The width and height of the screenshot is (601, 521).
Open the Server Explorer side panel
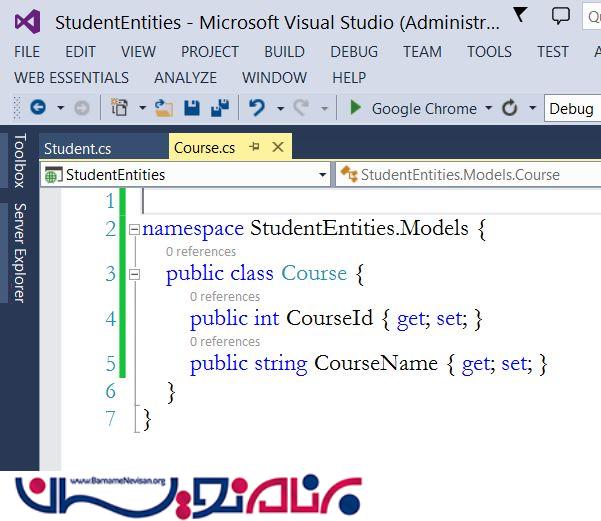18,252
